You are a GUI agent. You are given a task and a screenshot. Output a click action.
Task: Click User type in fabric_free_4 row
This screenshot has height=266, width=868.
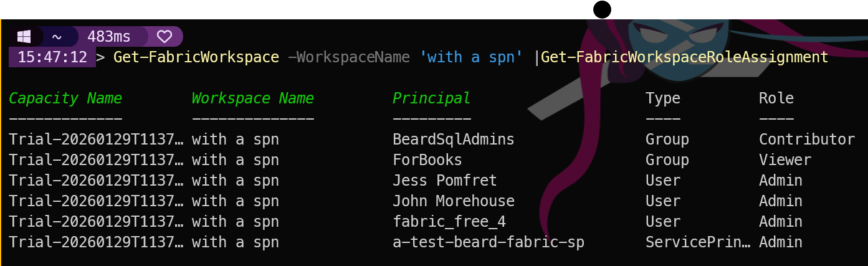point(663,222)
